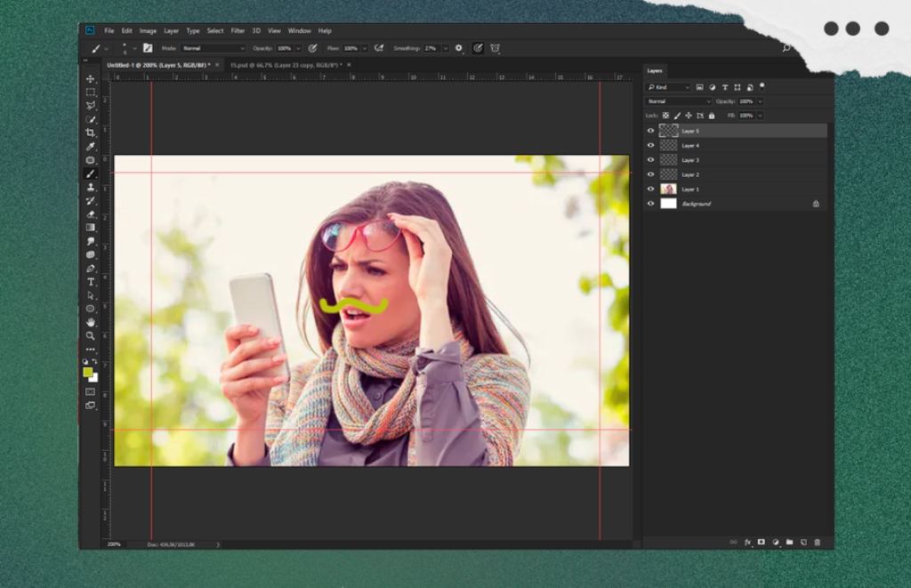Select the Rectangular Marquee tool
The image size is (911, 588).
(90, 93)
